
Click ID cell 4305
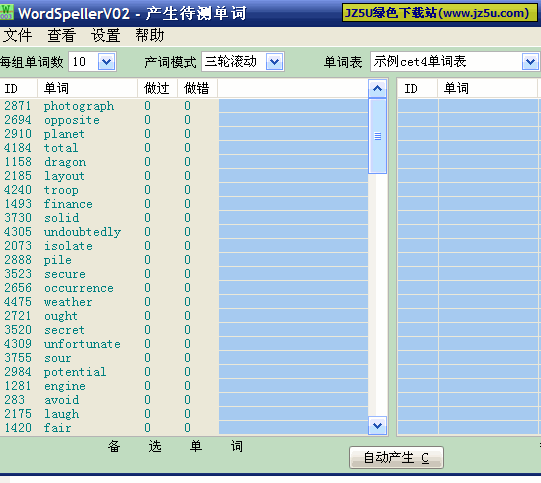18,232
